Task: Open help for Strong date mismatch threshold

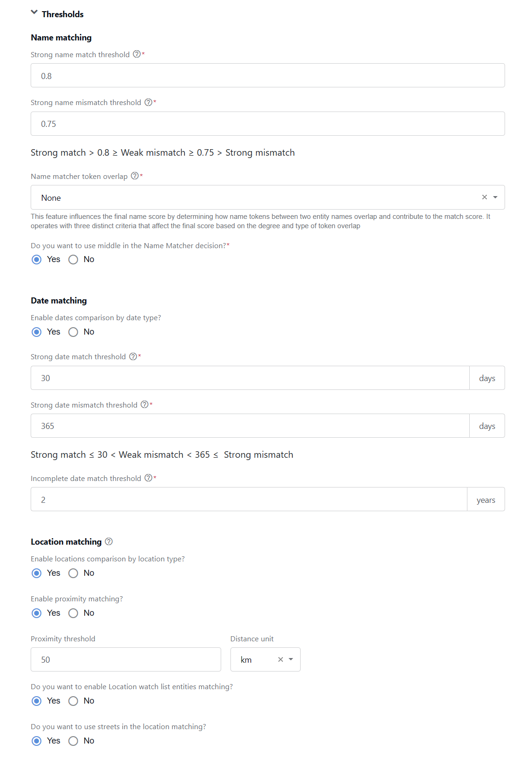Action: click(144, 404)
